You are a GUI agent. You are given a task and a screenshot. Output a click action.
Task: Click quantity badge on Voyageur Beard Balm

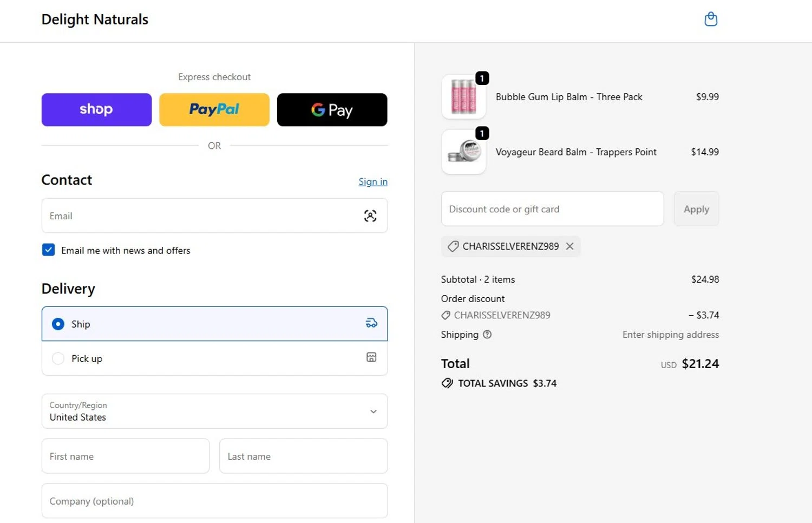tap(482, 133)
